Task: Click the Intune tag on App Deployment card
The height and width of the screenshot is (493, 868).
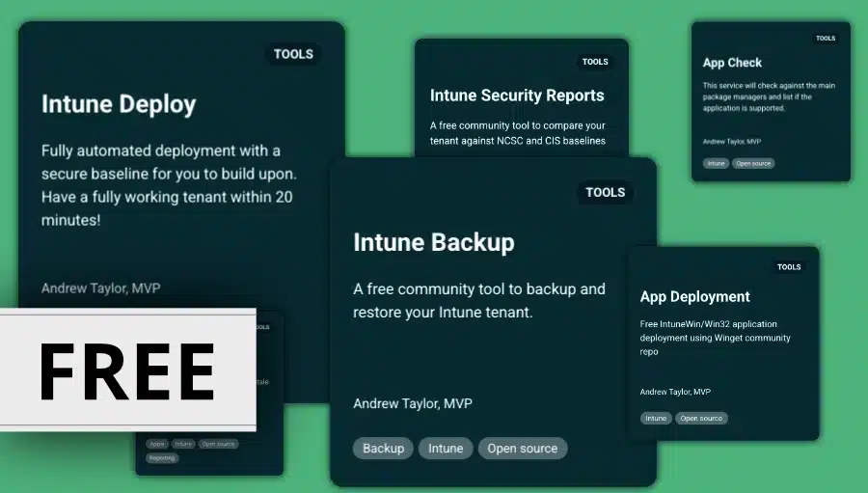Action: (x=656, y=418)
